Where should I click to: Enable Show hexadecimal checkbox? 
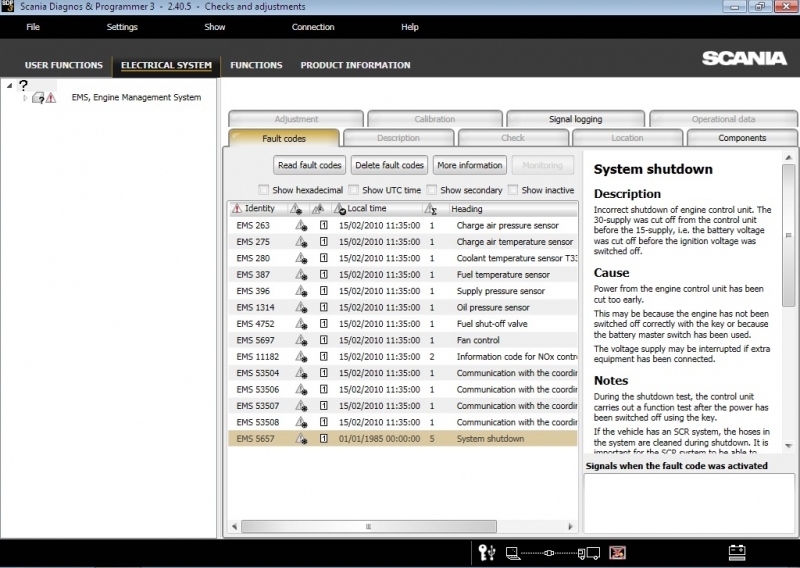click(263, 190)
